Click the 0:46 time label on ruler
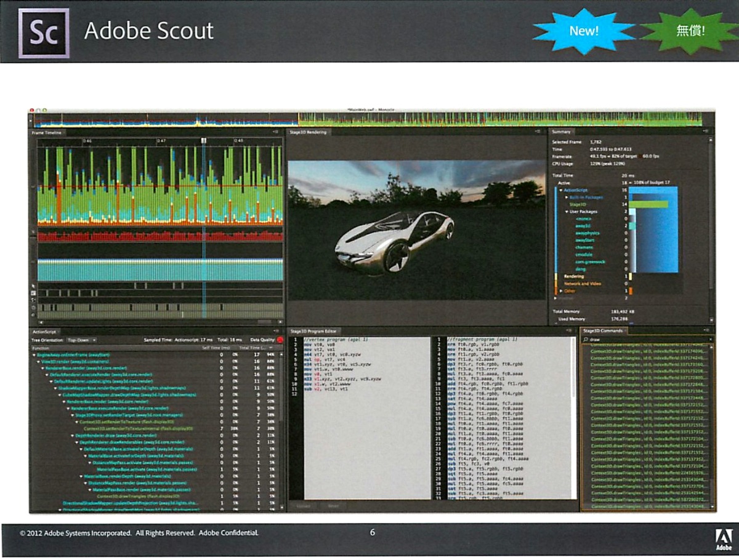 point(87,141)
